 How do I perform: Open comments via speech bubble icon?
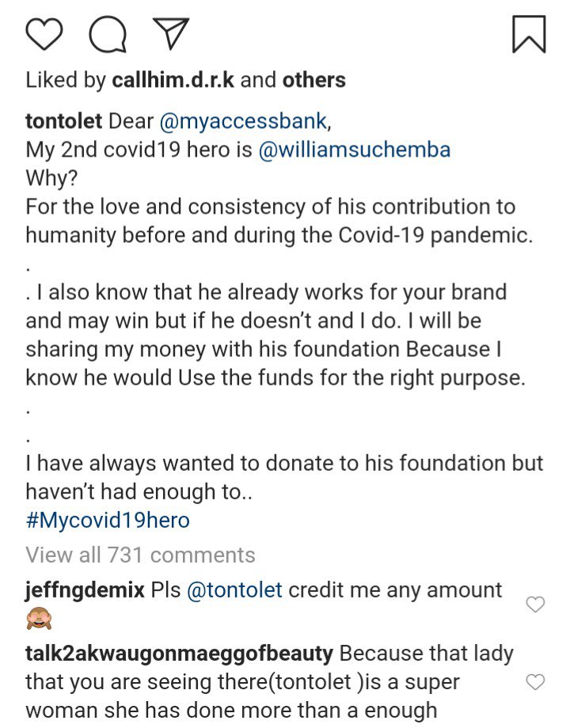click(x=106, y=34)
